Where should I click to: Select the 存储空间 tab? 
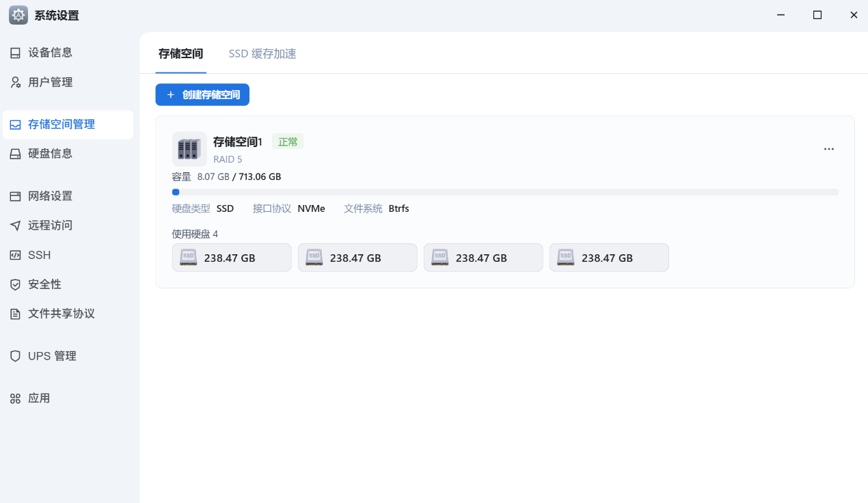[x=180, y=54]
